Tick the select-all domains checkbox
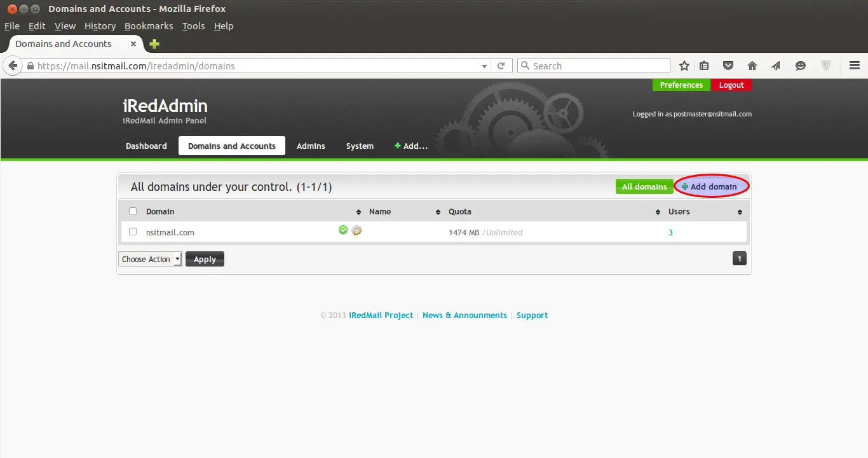The image size is (868, 458). click(x=133, y=211)
